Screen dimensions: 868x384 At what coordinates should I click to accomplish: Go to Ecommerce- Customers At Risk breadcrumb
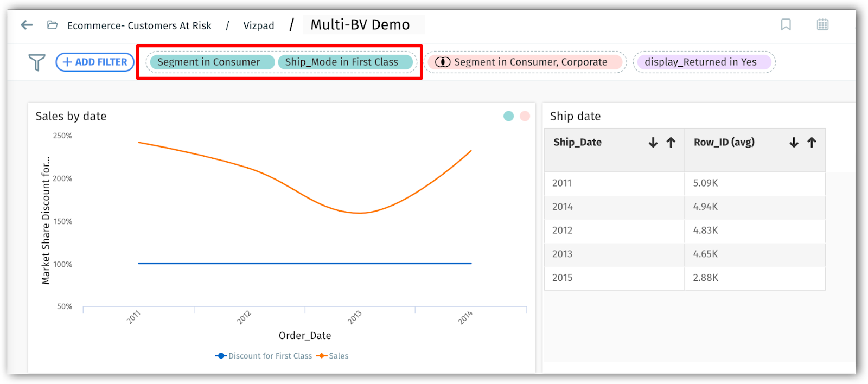pyautogui.click(x=139, y=25)
